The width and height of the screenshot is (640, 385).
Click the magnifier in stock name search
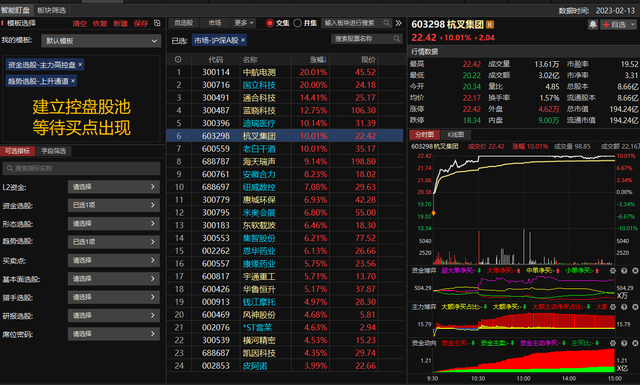point(396,39)
